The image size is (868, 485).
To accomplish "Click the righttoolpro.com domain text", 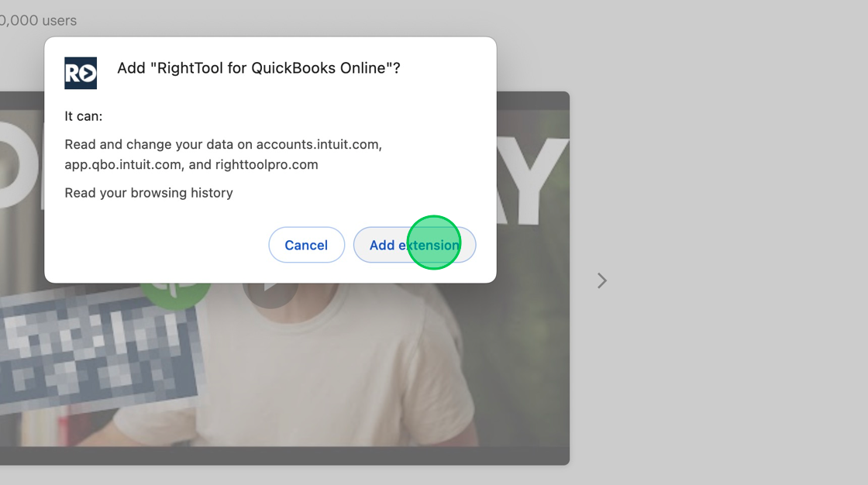I will [x=267, y=165].
